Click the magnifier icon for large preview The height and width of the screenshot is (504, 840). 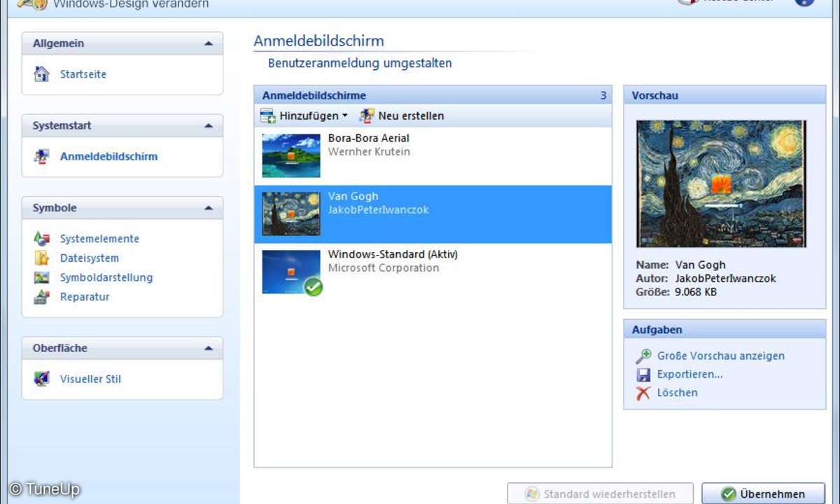pyautogui.click(x=643, y=356)
